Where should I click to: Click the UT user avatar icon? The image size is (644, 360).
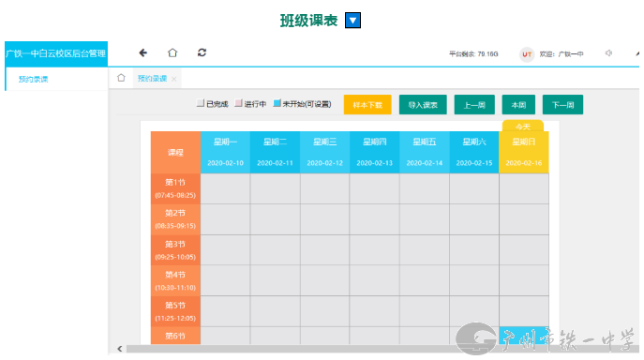(527, 53)
